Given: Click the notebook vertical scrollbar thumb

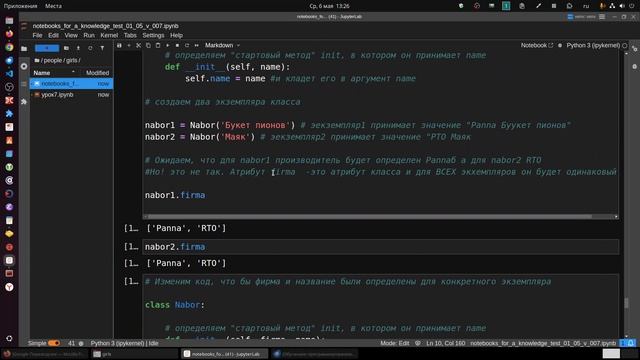Looking at the screenshot, I should pyautogui.click(x=627, y=303).
